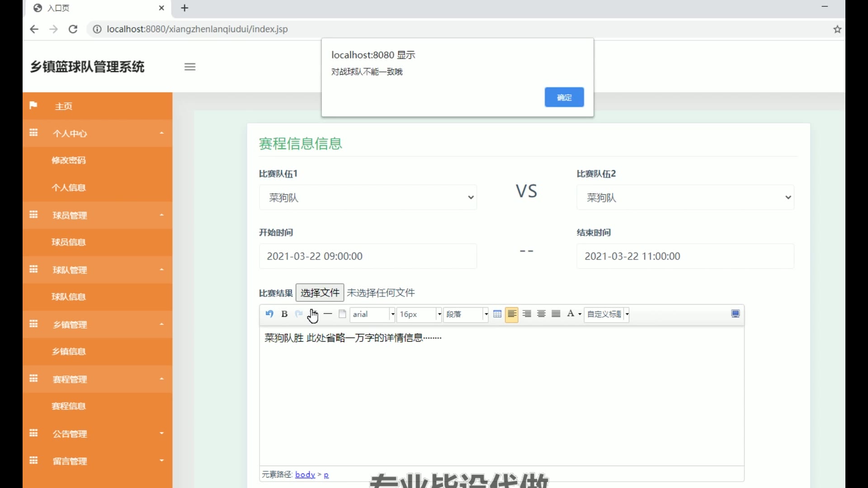This screenshot has width=868, height=488.
Task: Center-align the editor text
Action: [x=541, y=314]
